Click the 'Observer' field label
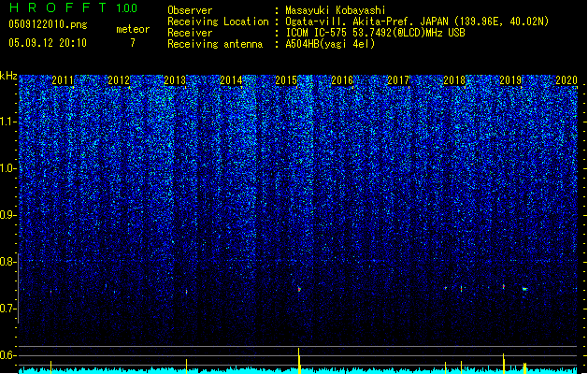The height and width of the screenshot is (374, 588). (x=190, y=10)
